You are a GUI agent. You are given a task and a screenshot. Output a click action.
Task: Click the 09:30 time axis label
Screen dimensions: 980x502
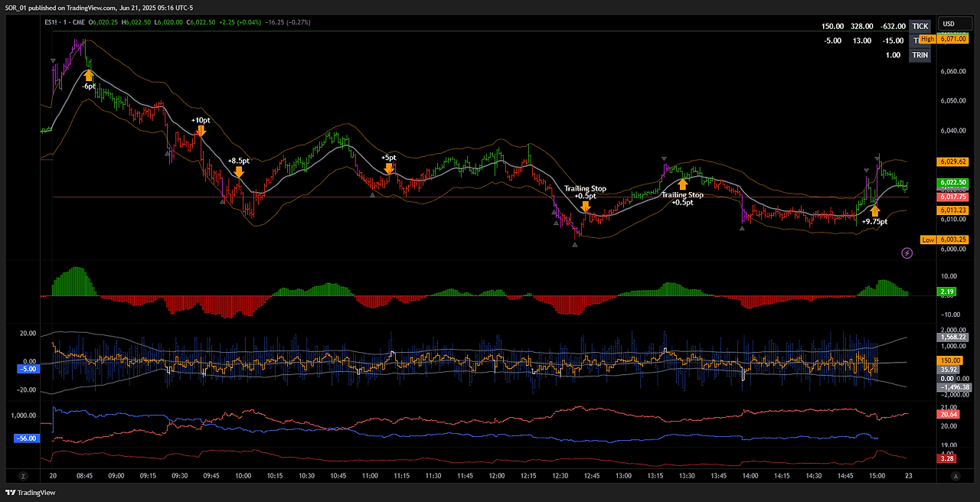coord(179,476)
